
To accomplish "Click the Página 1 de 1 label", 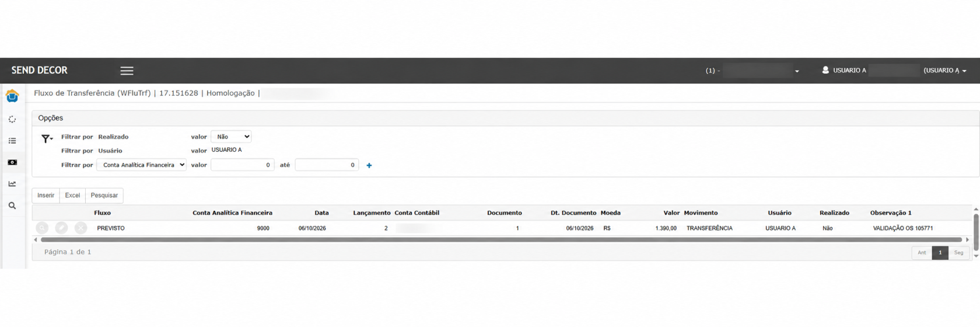I will pos(68,252).
